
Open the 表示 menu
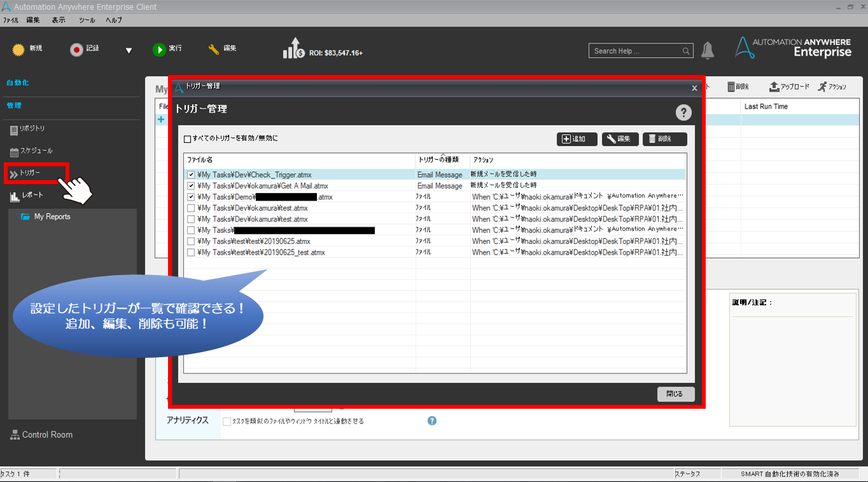(x=59, y=20)
